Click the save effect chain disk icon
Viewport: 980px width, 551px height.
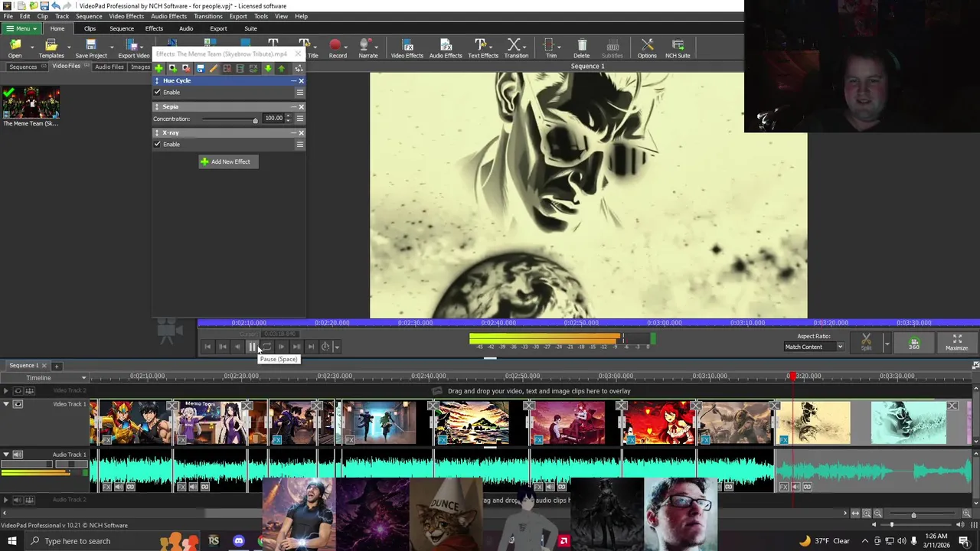(x=200, y=69)
